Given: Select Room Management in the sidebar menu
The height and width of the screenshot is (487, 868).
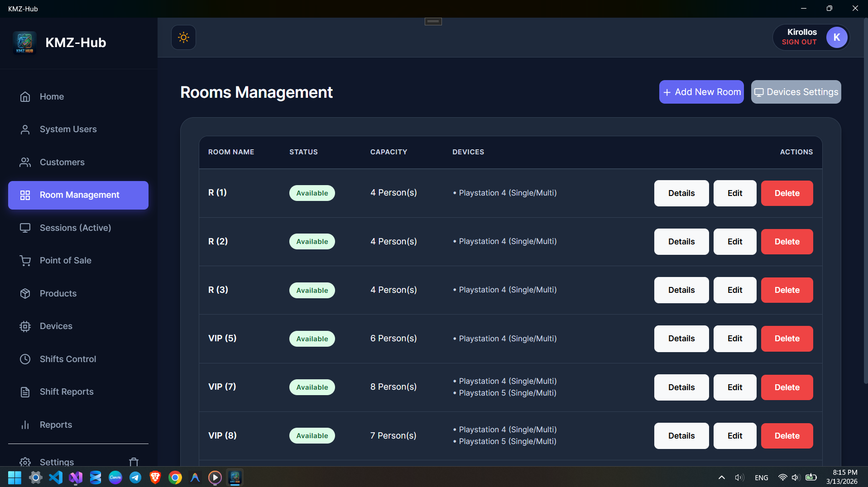Looking at the screenshot, I should [x=78, y=195].
